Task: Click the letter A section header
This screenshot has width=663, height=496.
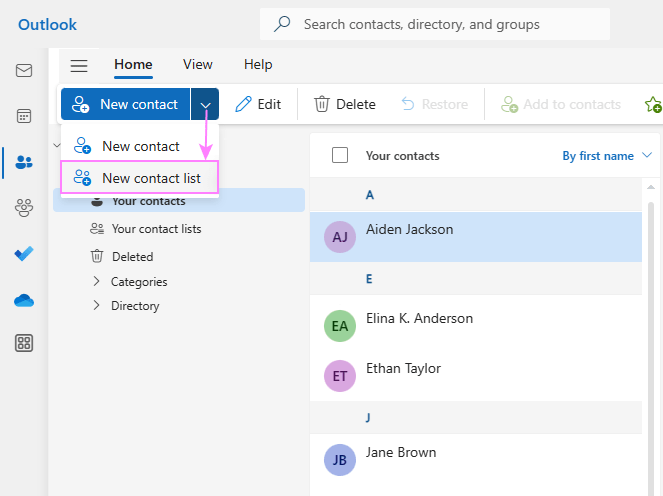Action: (x=476, y=195)
